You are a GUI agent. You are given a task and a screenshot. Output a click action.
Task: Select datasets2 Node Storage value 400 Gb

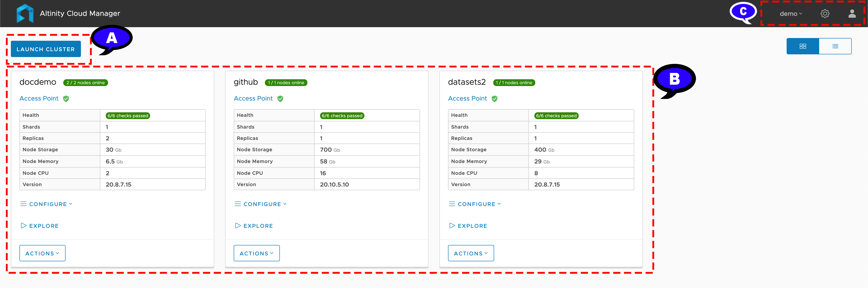pos(544,150)
